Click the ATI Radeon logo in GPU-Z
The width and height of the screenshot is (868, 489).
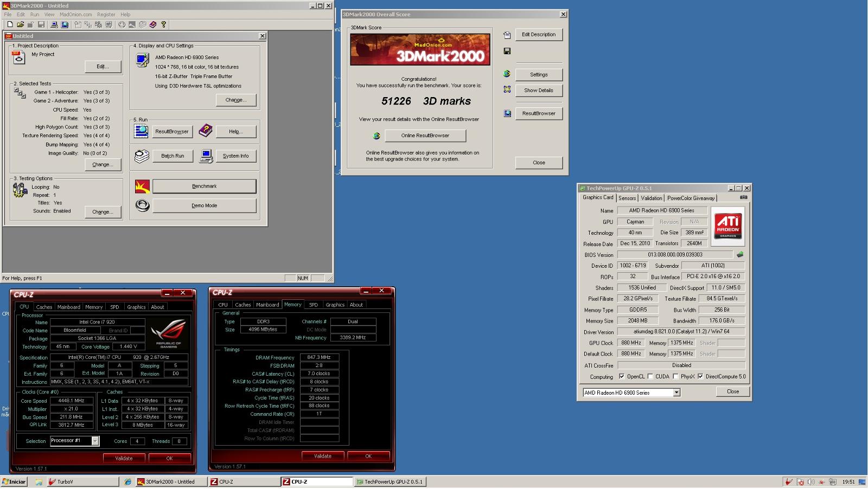727,226
